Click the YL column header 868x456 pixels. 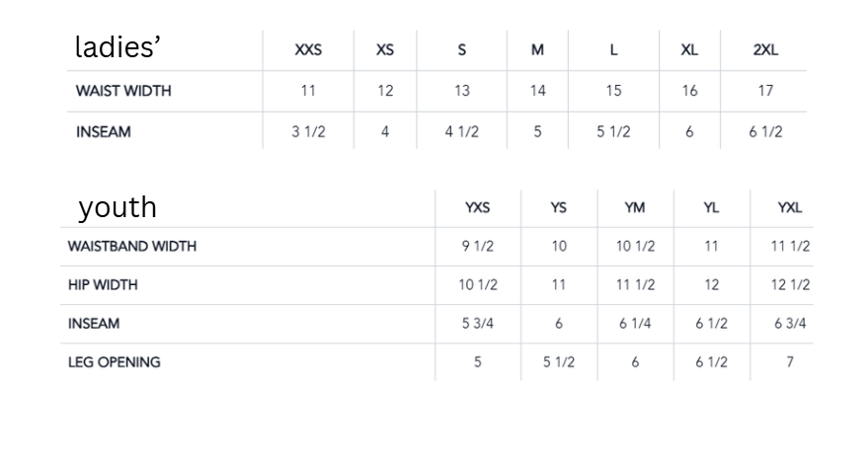pos(711,207)
